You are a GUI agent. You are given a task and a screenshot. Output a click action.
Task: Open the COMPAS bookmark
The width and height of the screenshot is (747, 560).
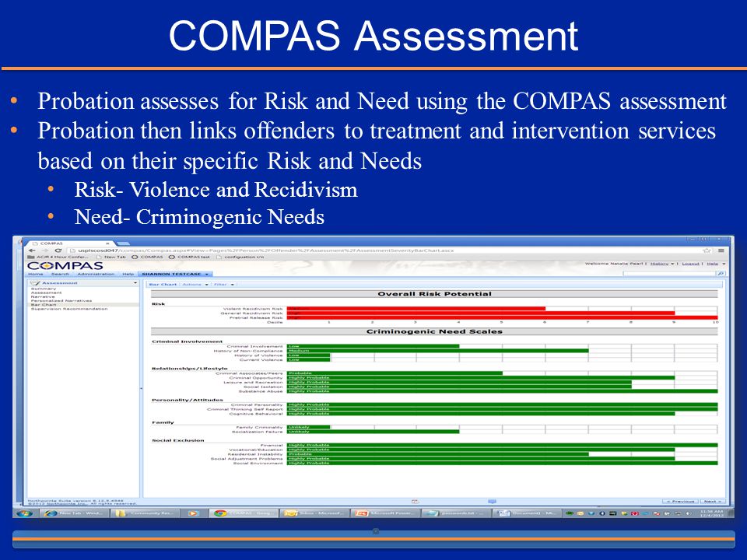point(147,257)
